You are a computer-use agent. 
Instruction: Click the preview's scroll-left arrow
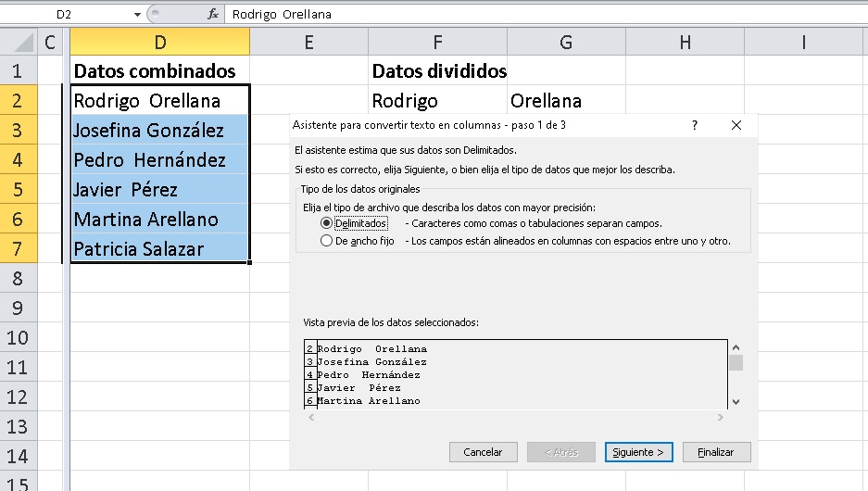click(310, 418)
